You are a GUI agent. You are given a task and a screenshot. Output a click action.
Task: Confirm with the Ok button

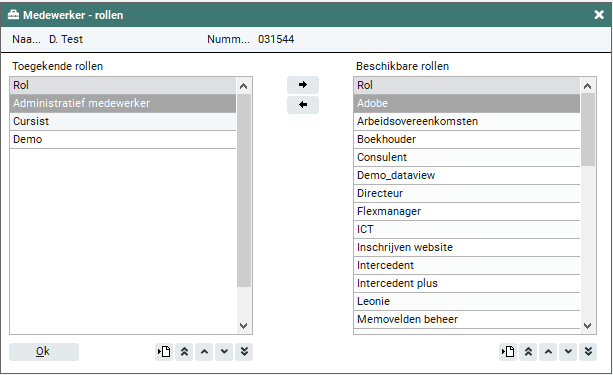coord(44,352)
